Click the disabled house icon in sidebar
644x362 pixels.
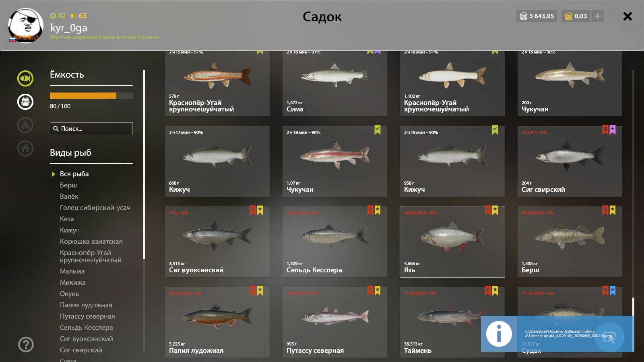[x=25, y=148]
